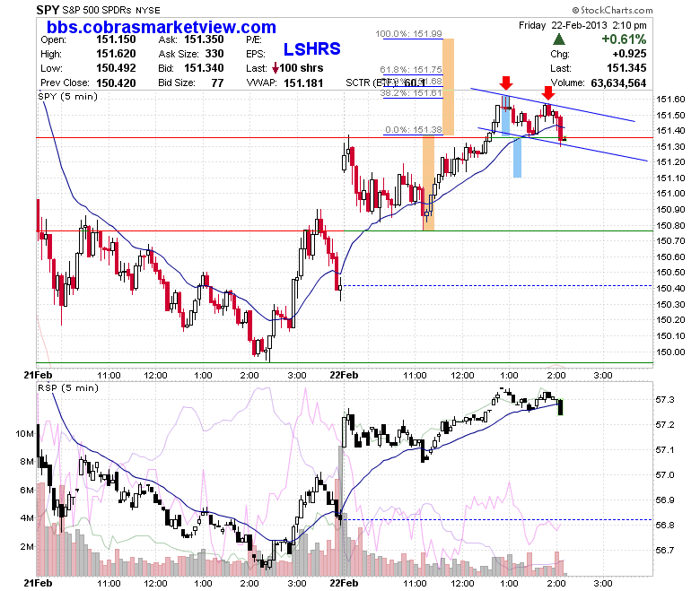Click the 22Feb label on SPY time axis
The height and width of the screenshot is (591, 700).
click(x=344, y=375)
